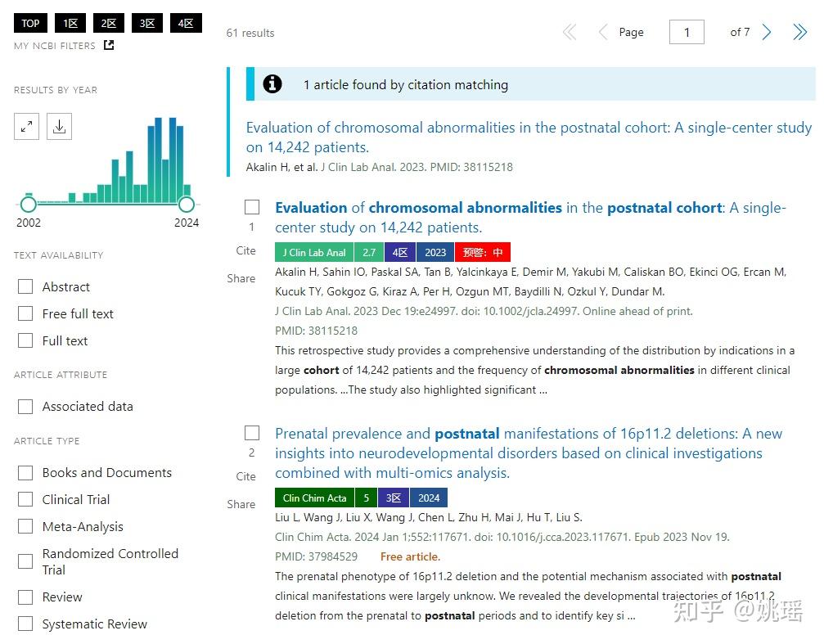Check the Meta-Analysis article type
824x644 pixels.
click(25, 526)
